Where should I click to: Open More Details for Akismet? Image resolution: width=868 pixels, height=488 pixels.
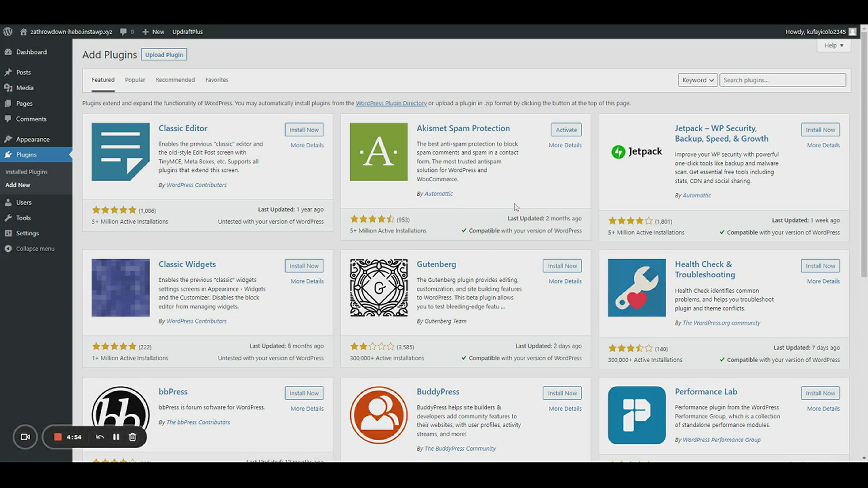[x=565, y=145]
